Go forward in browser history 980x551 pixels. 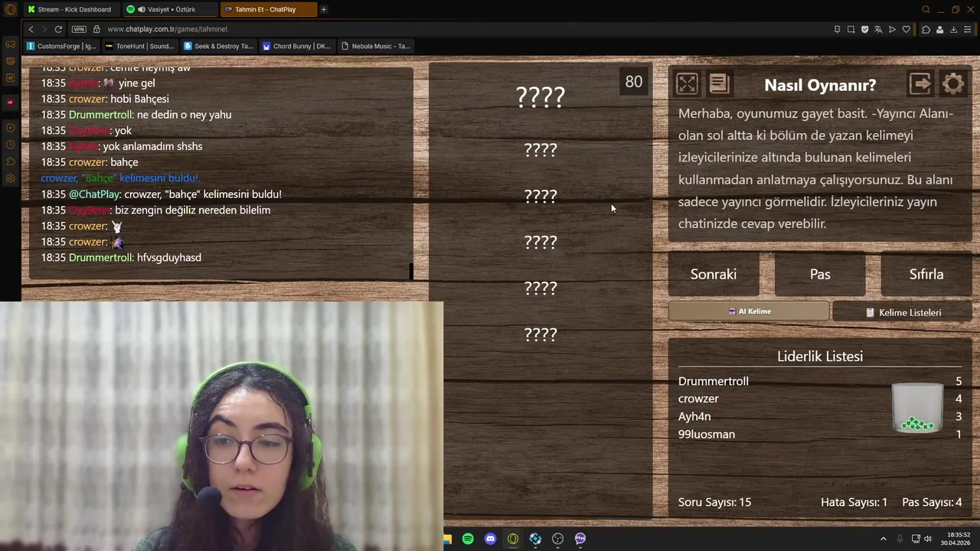pos(44,29)
